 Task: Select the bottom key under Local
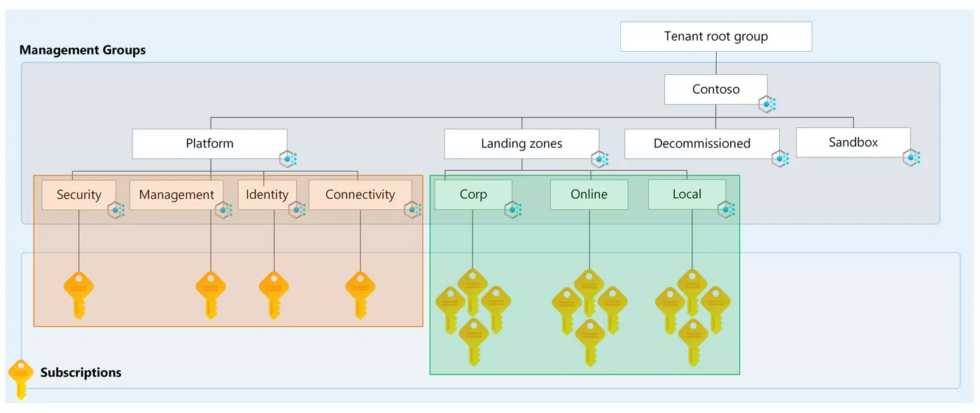694,342
